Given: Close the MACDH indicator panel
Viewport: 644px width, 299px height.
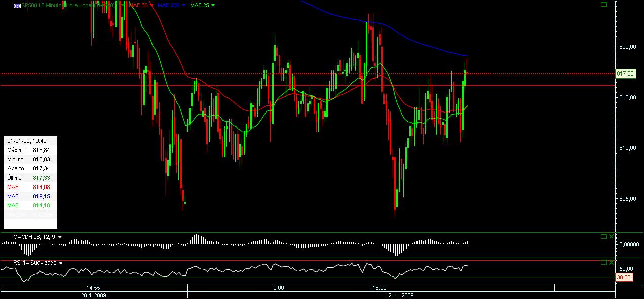Looking at the screenshot, I should 611,236.
